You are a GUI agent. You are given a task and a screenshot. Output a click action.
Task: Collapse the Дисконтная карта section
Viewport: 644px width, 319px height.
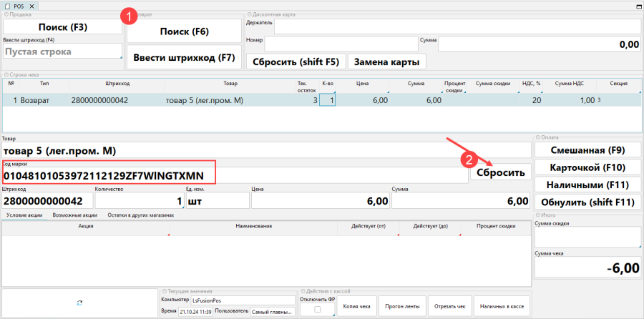point(248,14)
